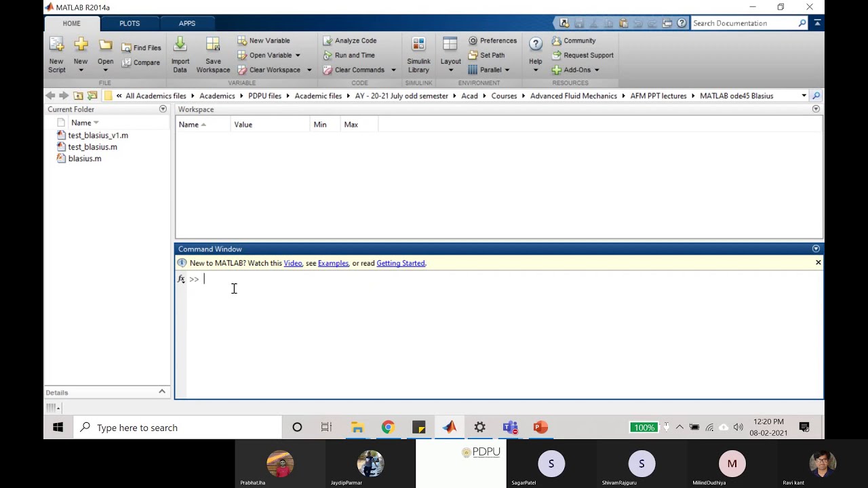
Task: Expand Clear Commands dropdown arrow
Action: pyautogui.click(x=393, y=70)
